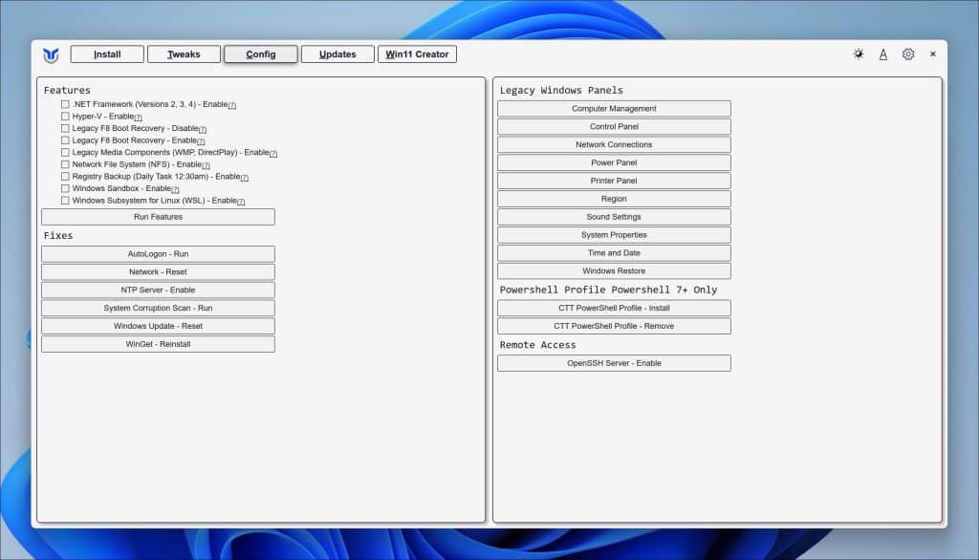Open Computer Management panel
The width and height of the screenshot is (979, 560).
click(614, 109)
